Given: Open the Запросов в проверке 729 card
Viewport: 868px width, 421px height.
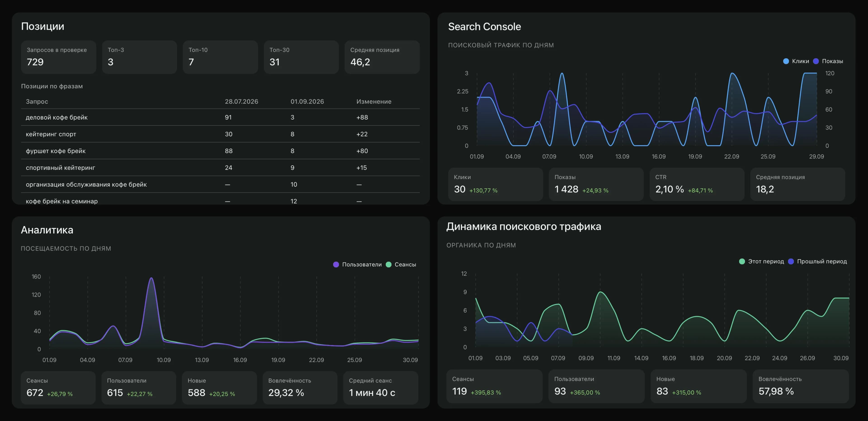Looking at the screenshot, I should point(59,57).
